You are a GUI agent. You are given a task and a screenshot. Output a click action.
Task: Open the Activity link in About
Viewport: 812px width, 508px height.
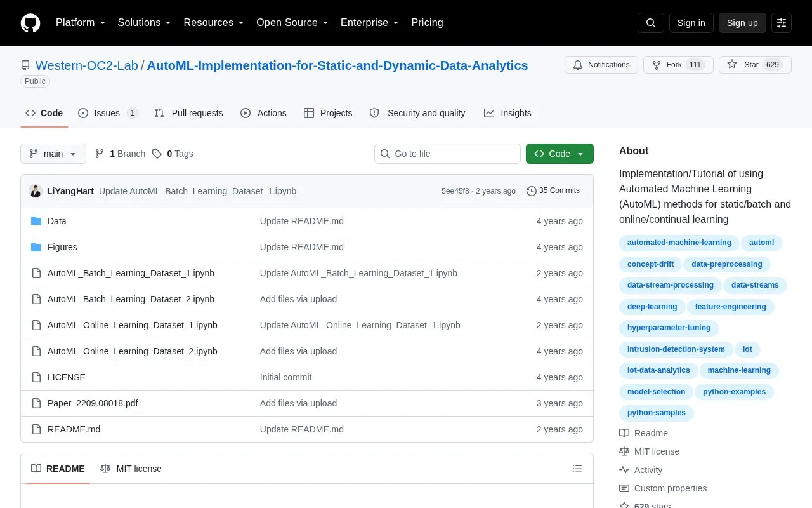(x=641, y=470)
